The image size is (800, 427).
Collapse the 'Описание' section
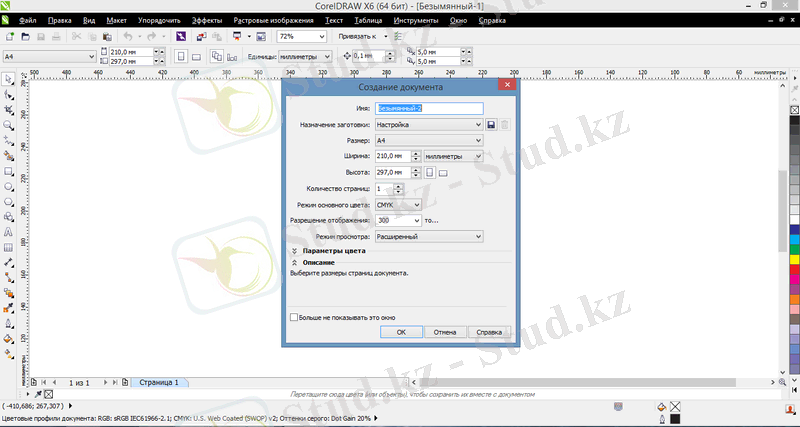pos(295,263)
